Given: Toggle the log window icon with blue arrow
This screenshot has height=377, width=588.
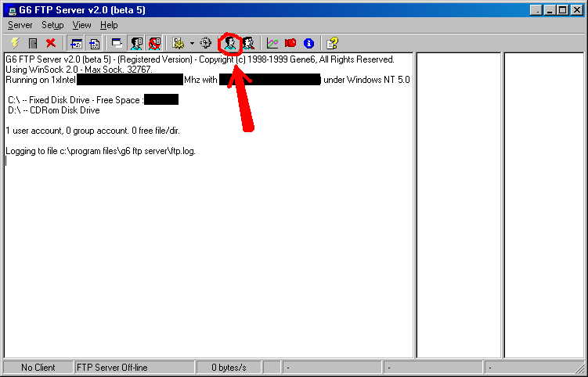Looking at the screenshot, I should coord(77,44).
